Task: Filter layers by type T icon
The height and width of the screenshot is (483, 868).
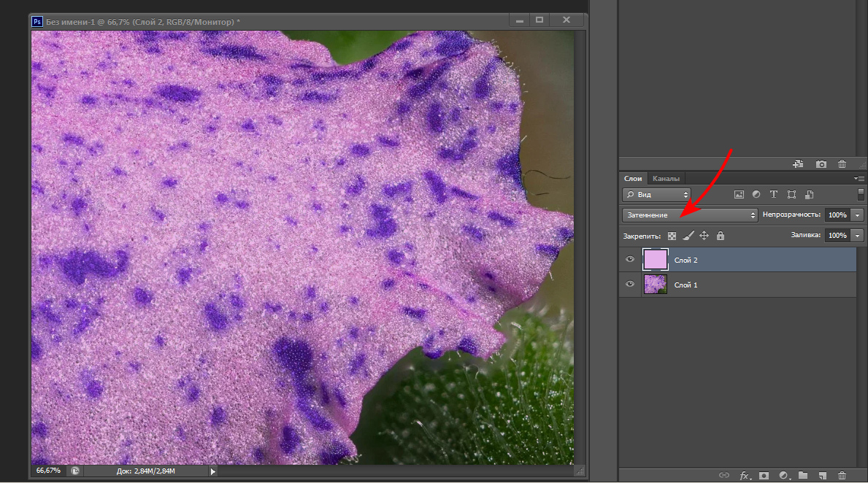Action: point(774,194)
